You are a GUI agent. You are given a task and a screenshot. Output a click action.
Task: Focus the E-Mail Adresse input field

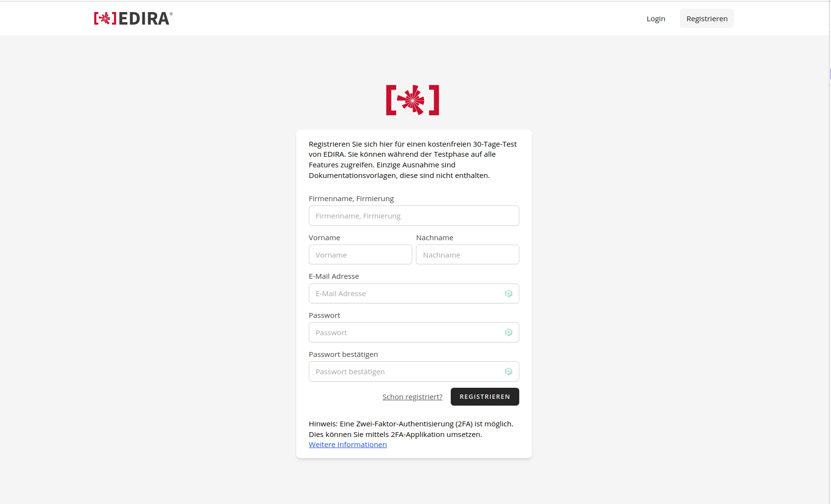pos(414,294)
